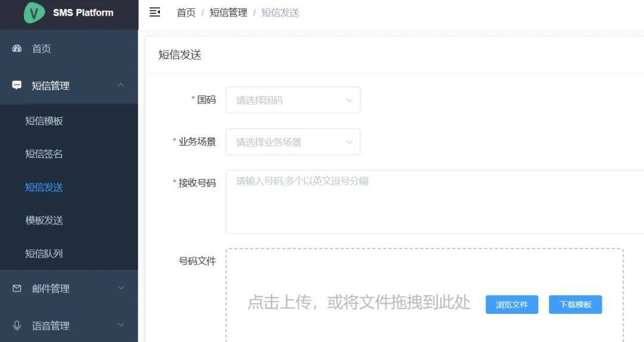Click the microphone icon beside 语音管理
644x342 pixels.
point(17,325)
